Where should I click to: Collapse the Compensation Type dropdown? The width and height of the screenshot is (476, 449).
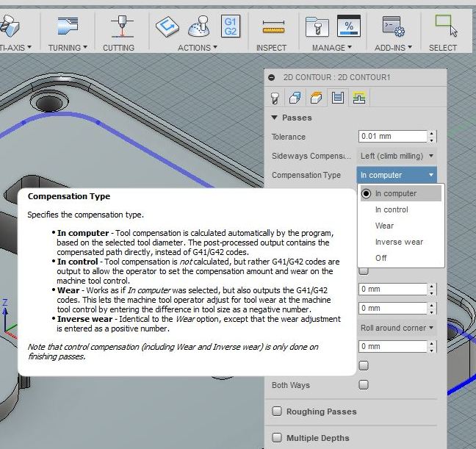397,175
